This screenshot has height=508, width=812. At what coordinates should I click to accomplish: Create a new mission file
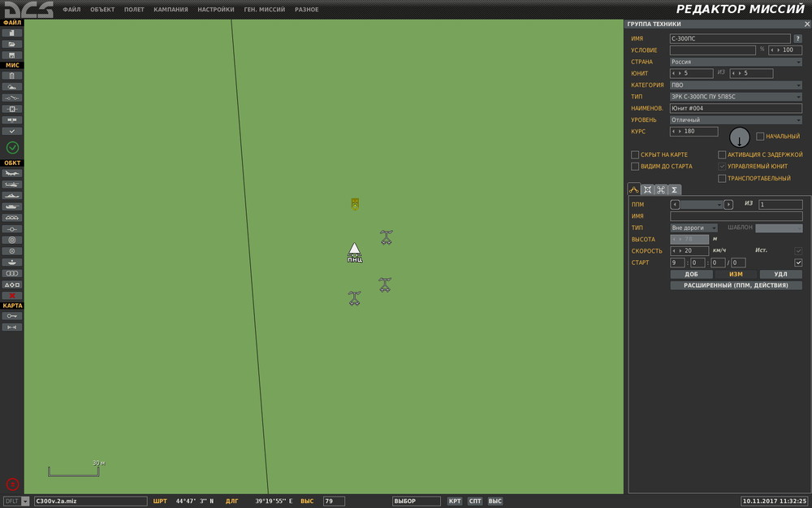click(12, 33)
